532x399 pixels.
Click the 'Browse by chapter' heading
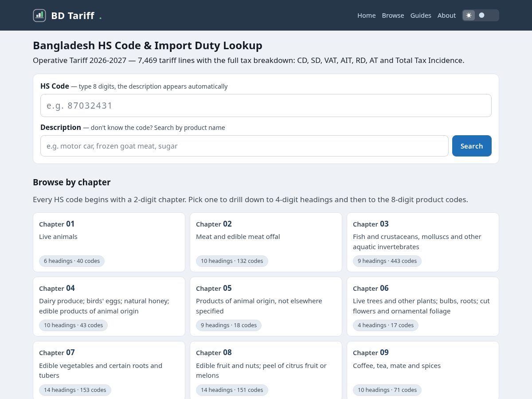72,182
